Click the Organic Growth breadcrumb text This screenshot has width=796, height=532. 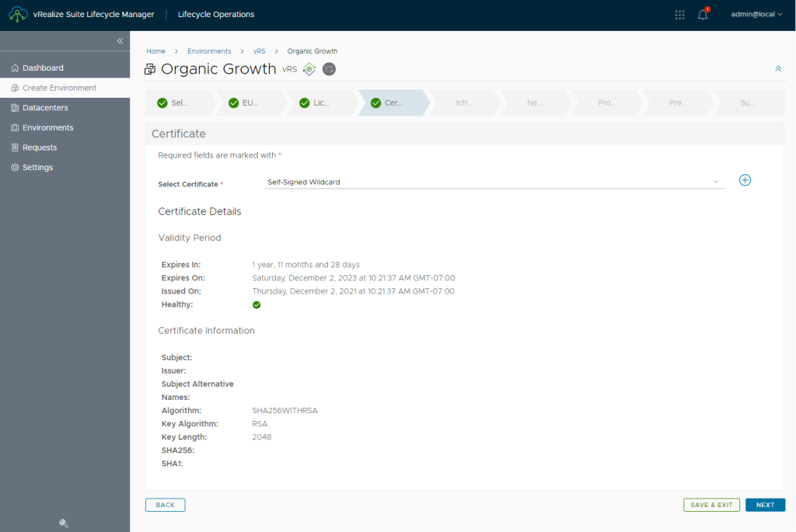click(x=312, y=51)
